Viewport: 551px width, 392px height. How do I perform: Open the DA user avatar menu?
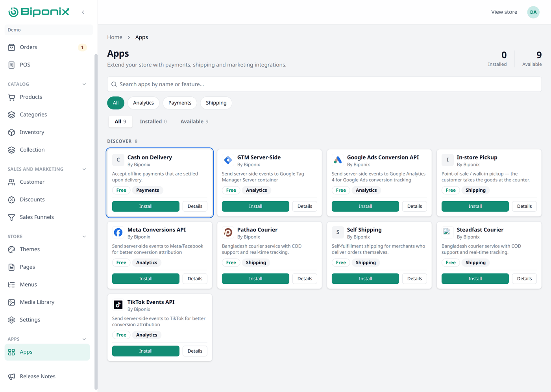coord(533,12)
